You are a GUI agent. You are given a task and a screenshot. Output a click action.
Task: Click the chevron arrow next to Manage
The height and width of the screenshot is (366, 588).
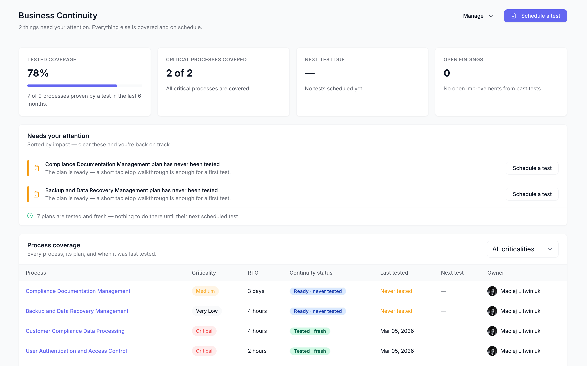491,16
